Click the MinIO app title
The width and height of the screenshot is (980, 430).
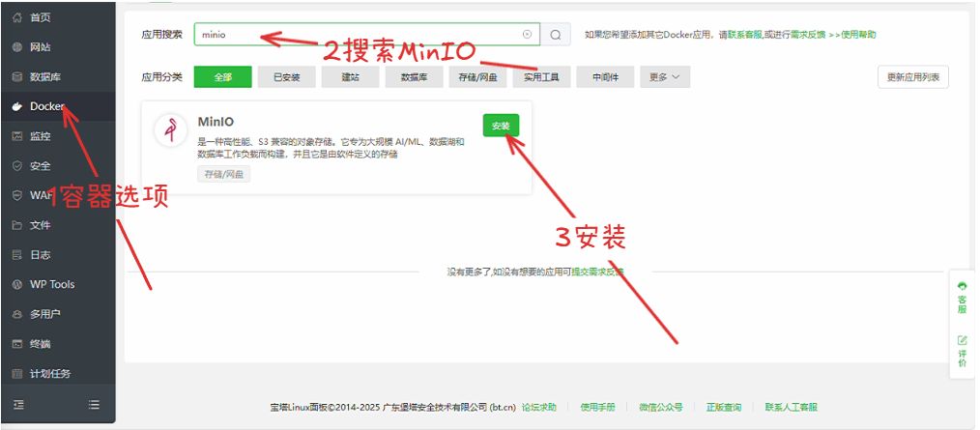click(216, 122)
